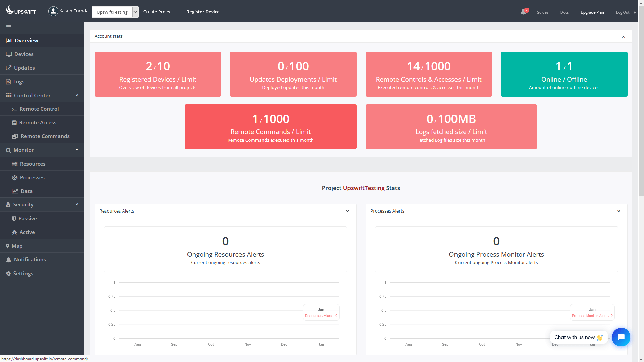Click the Updates Deployments / Limit card
This screenshot has width=644, height=362.
tap(293, 74)
